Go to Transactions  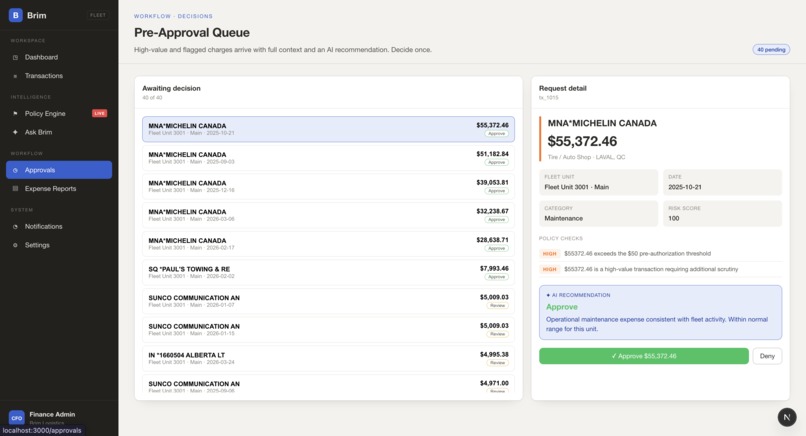click(59, 76)
